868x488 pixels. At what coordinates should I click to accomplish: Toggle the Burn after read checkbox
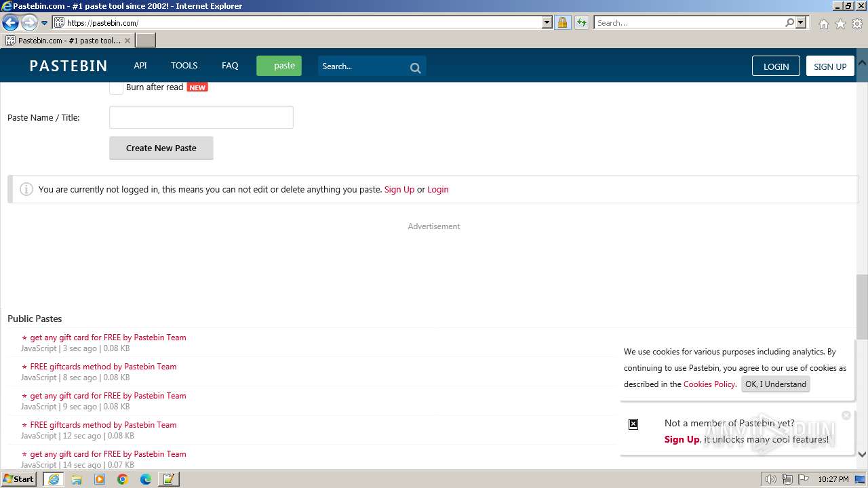click(x=116, y=87)
